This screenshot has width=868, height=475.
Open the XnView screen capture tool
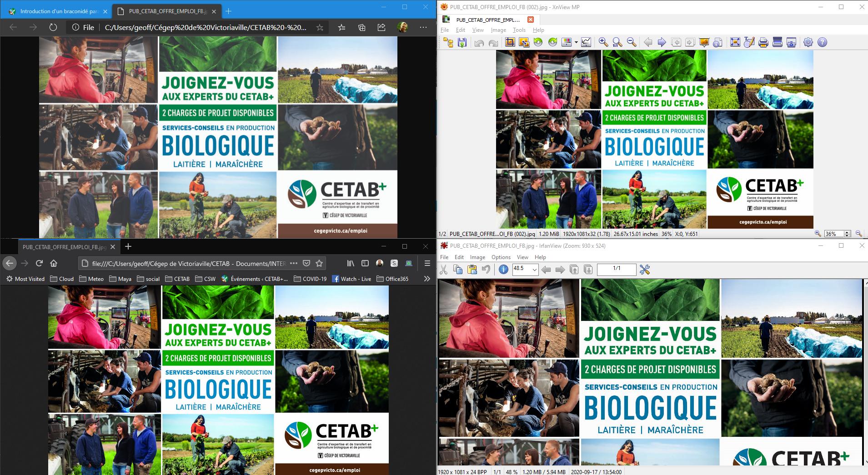pyautogui.click(x=792, y=43)
